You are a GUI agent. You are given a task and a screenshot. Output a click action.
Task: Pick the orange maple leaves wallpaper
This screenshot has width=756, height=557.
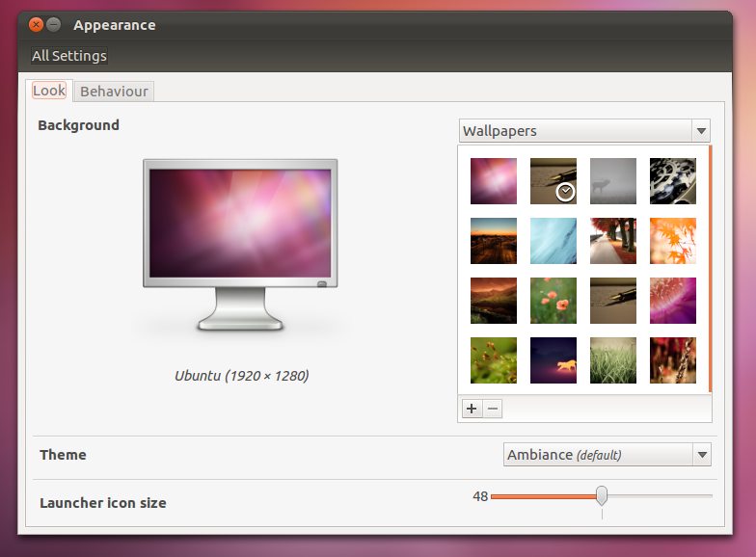coord(672,241)
